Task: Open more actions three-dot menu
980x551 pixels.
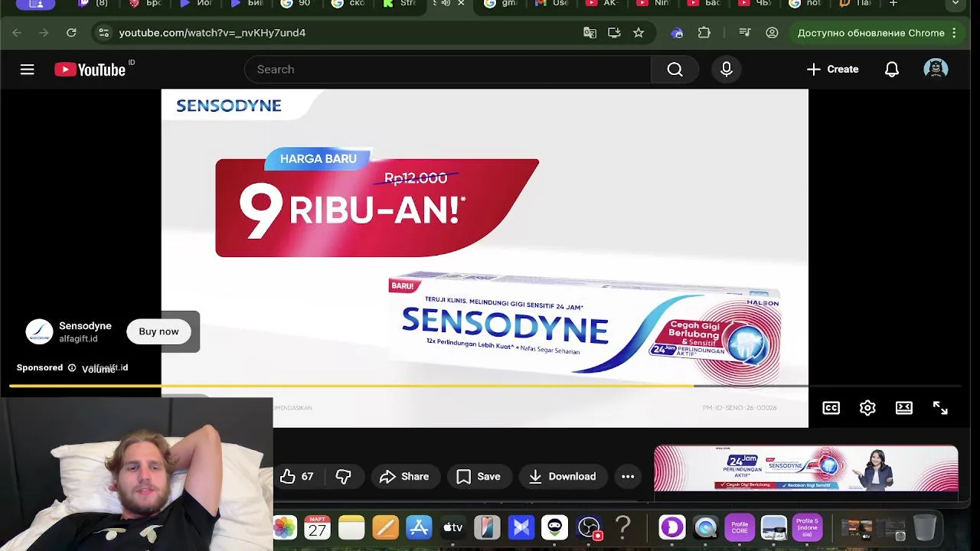Action: (628, 476)
